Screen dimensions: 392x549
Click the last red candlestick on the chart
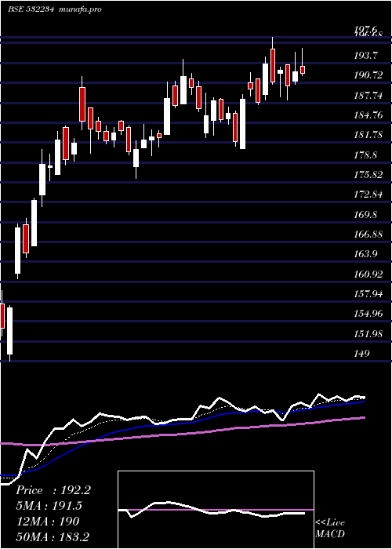[x=303, y=70]
